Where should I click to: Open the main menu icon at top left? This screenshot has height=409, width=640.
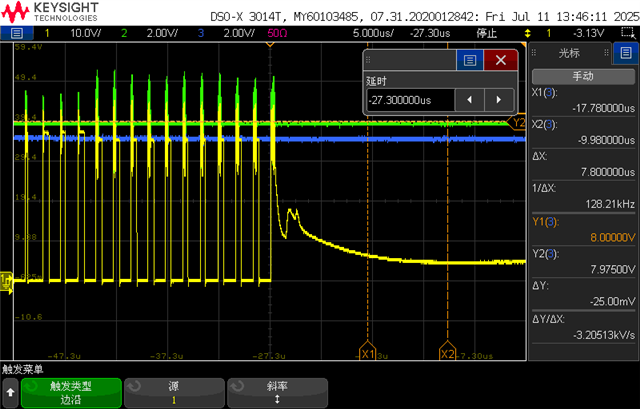(x=16, y=33)
